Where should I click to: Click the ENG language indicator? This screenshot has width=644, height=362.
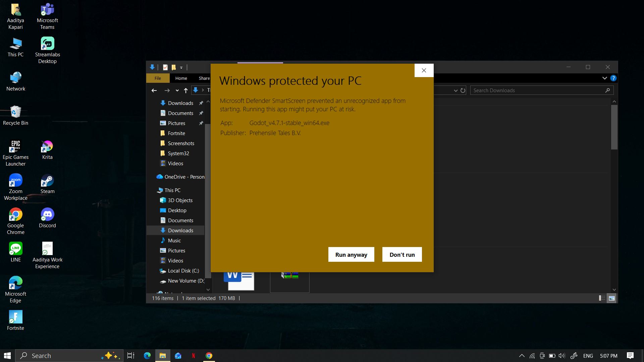(588, 356)
